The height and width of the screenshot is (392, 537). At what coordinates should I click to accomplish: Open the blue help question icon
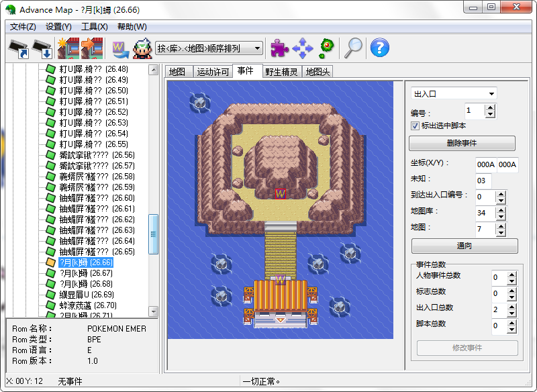tap(380, 48)
